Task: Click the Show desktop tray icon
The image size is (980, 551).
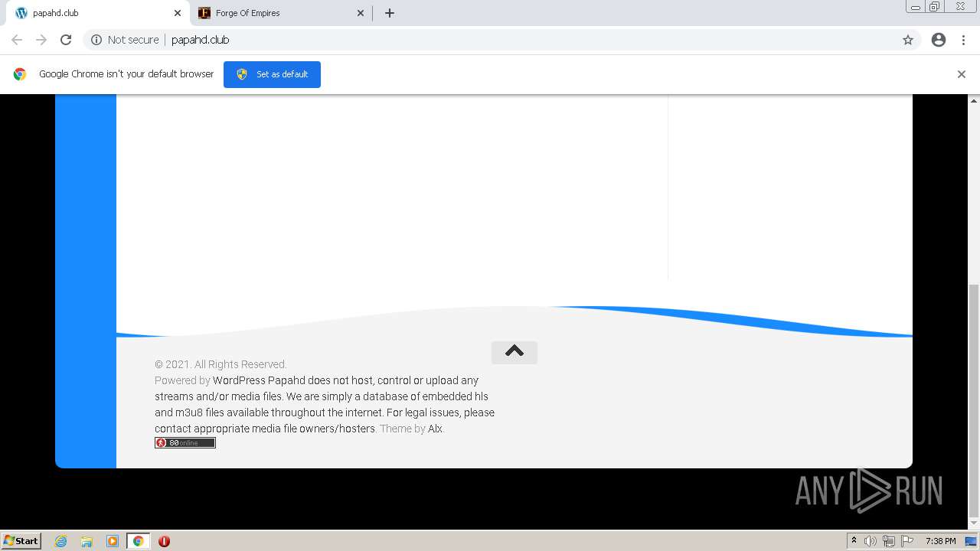Action: [971, 541]
